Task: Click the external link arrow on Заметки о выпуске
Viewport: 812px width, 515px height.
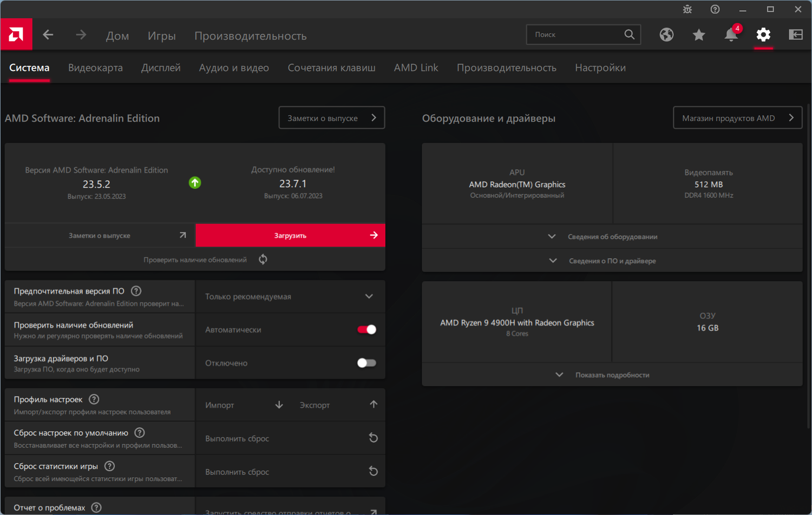Action: pos(183,235)
